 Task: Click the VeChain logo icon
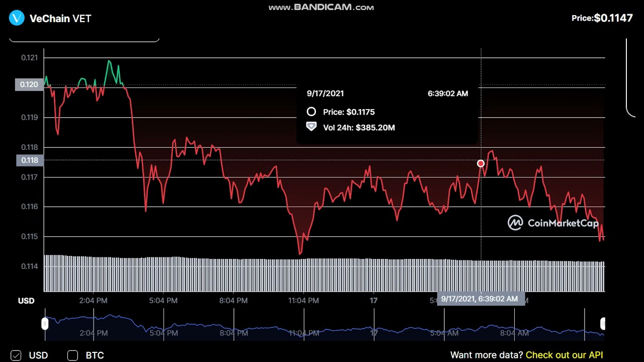(x=17, y=18)
